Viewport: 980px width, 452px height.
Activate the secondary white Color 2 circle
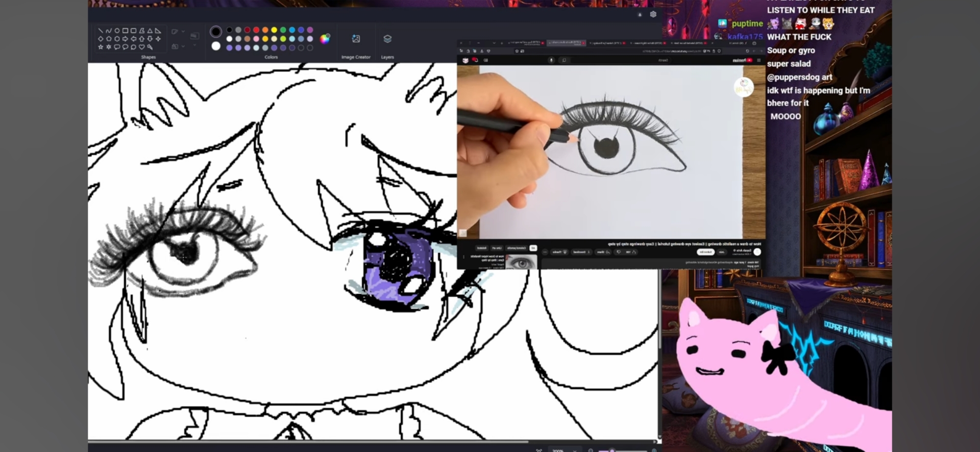tap(216, 46)
